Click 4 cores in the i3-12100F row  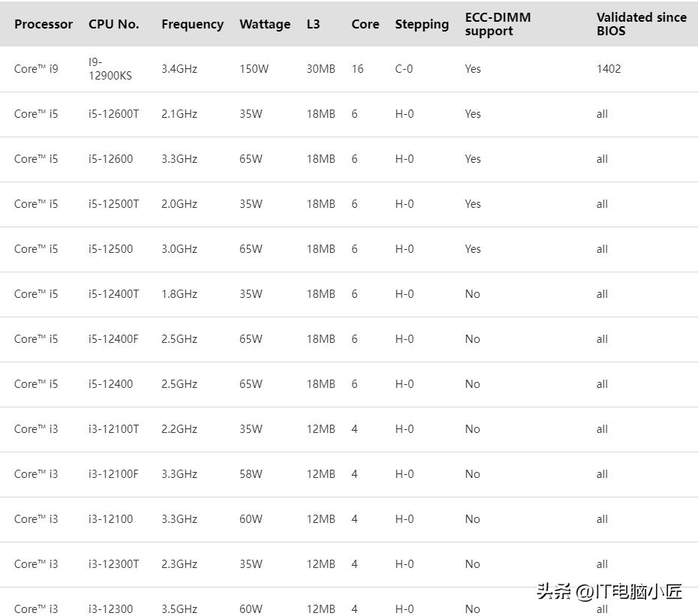(x=354, y=473)
